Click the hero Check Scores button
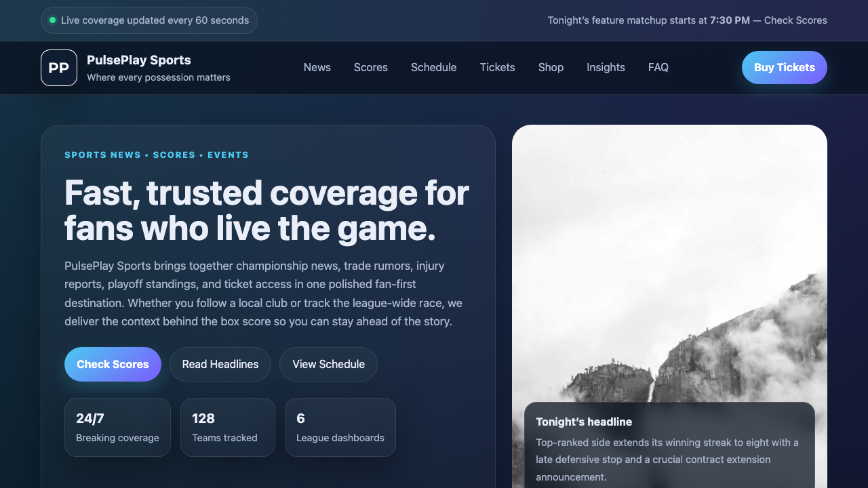The image size is (868, 488). pos(113,365)
